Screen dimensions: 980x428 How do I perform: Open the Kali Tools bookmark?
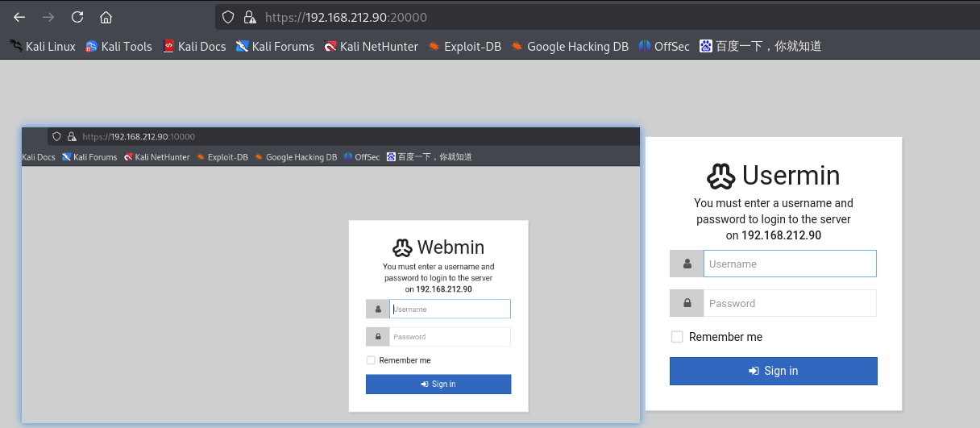(x=118, y=46)
